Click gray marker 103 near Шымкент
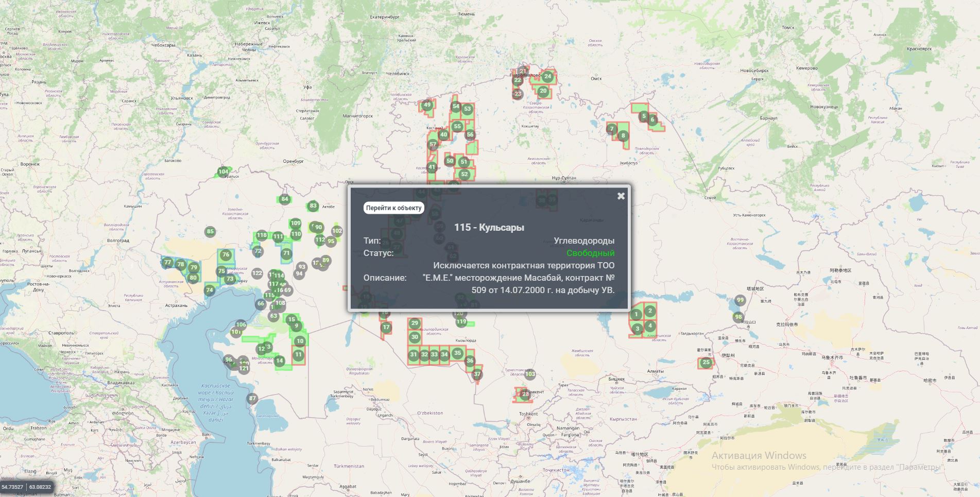The width and height of the screenshot is (980, 497). [530, 374]
